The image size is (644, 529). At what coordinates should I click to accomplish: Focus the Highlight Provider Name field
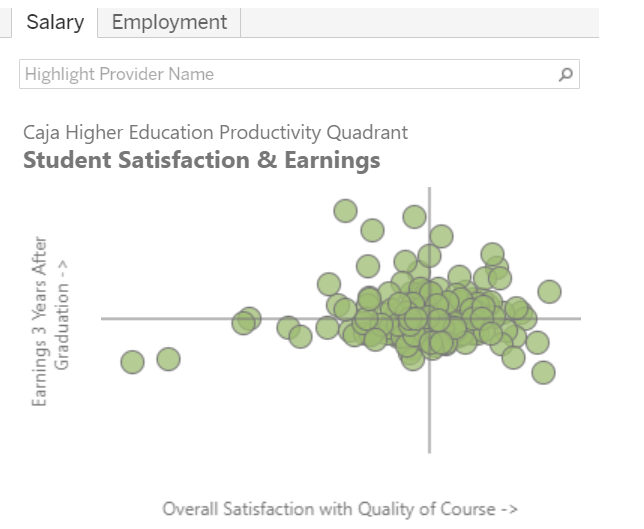tap(299, 74)
